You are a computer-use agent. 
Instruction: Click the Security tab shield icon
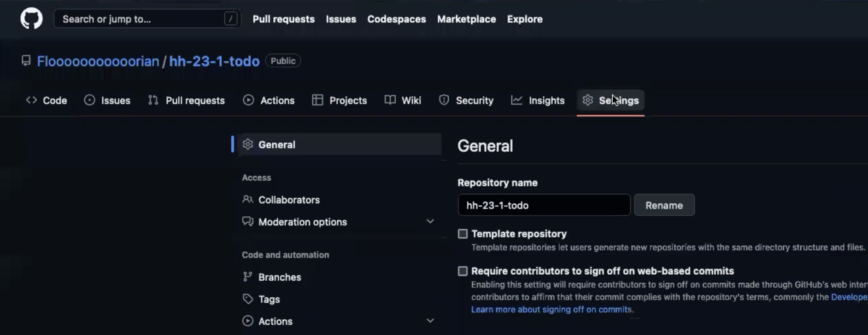[444, 100]
